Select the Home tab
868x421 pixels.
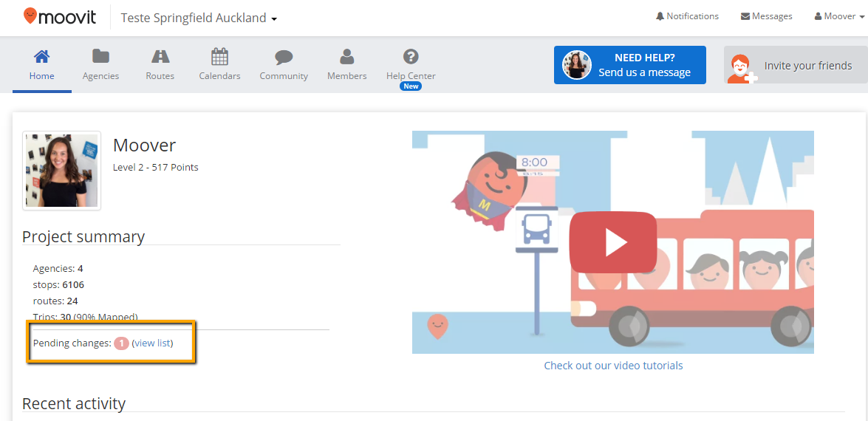(42, 65)
